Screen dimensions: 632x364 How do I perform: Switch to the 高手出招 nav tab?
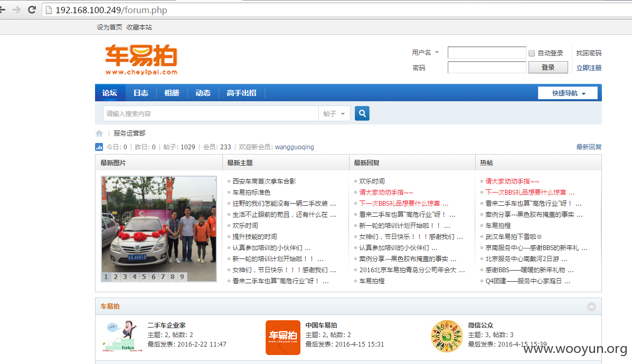pyautogui.click(x=241, y=93)
